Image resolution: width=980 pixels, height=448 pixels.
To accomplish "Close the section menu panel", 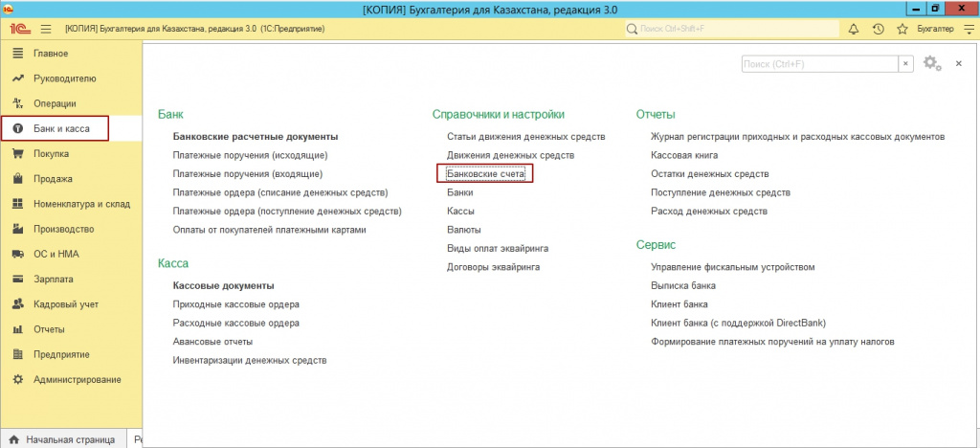I will [x=959, y=64].
